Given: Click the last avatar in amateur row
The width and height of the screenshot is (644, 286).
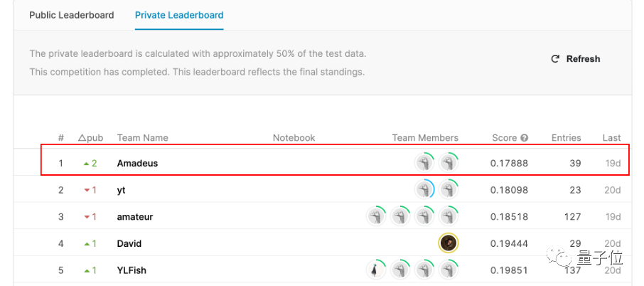Looking at the screenshot, I should 448,216.
